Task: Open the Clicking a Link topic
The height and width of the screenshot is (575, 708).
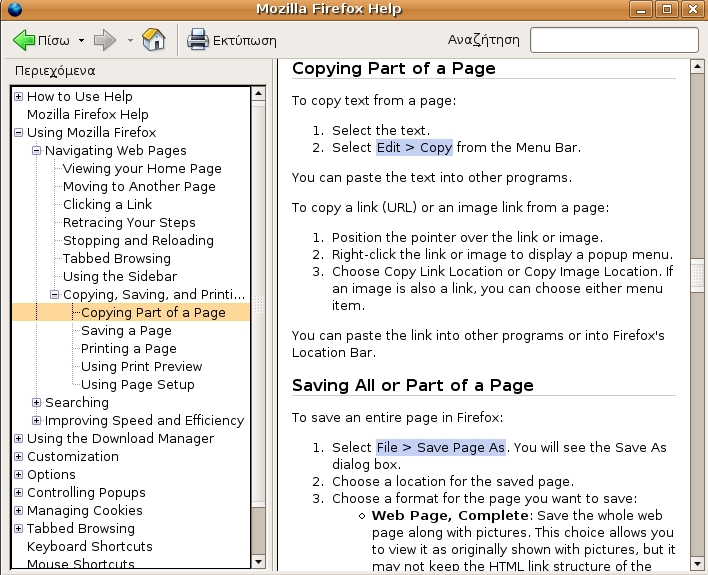Action: click(x=107, y=205)
